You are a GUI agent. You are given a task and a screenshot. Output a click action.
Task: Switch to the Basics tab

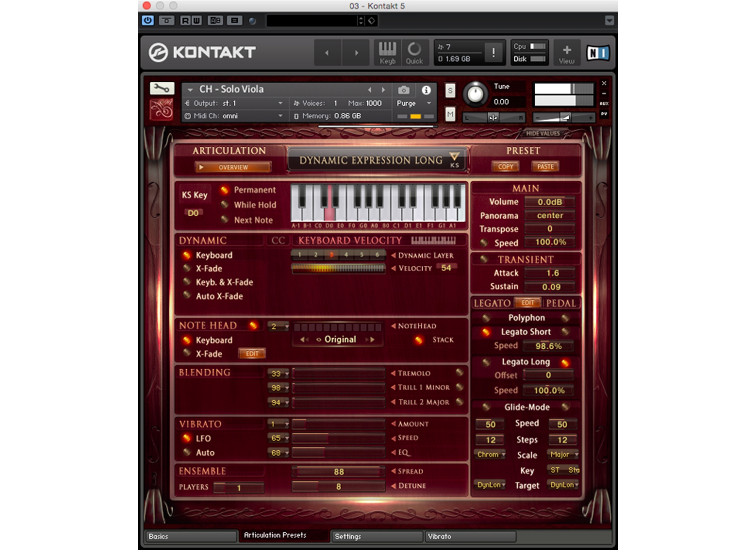tap(191, 536)
